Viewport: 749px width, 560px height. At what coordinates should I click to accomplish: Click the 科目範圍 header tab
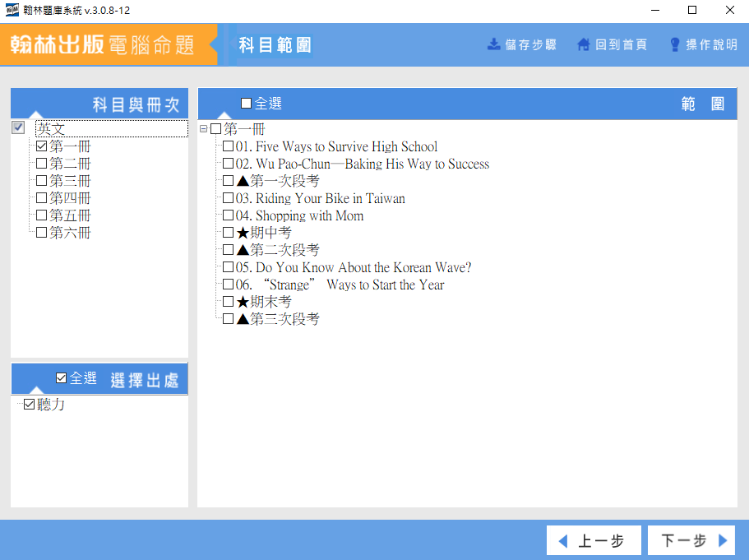[275, 44]
